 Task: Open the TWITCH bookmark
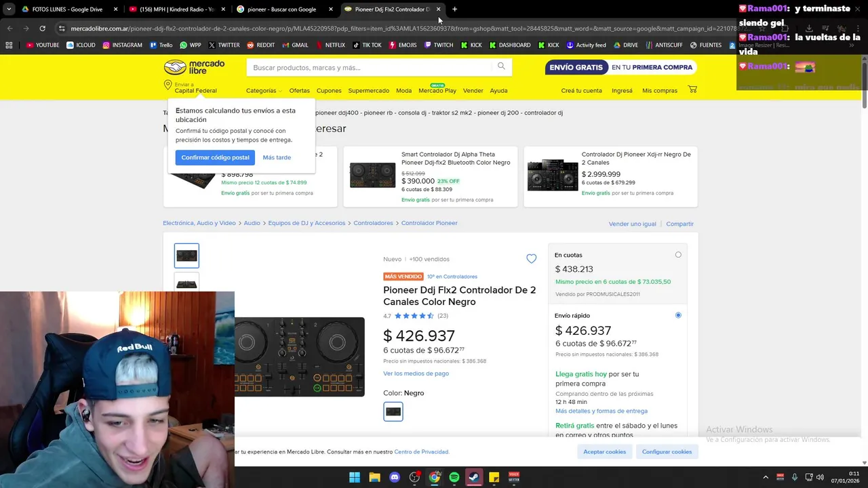coord(439,45)
